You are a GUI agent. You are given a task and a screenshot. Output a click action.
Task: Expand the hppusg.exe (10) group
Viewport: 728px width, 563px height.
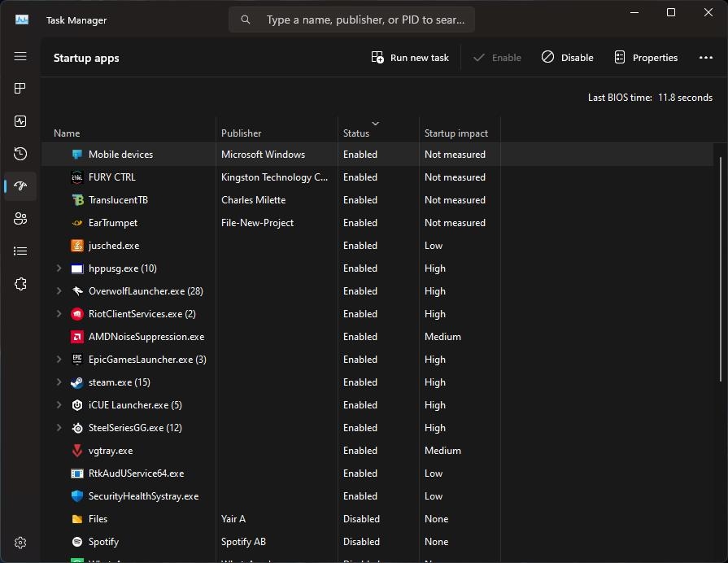point(59,268)
